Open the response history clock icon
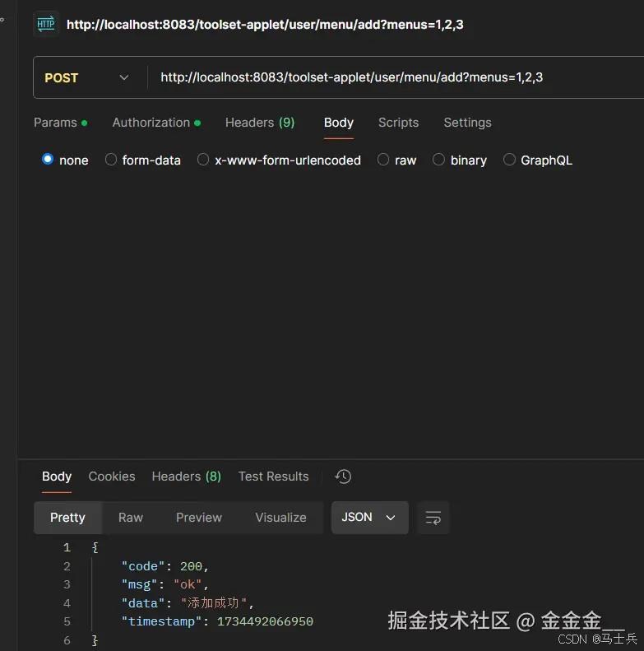This screenshot has width=644, height=651. click(x=343, y=477)
